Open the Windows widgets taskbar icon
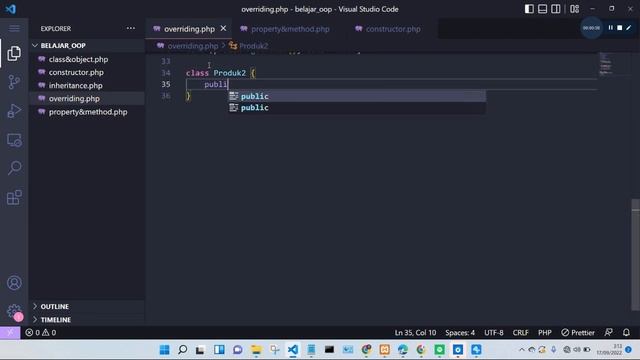Viewport: 640px width, 360px height. [219, 350]
